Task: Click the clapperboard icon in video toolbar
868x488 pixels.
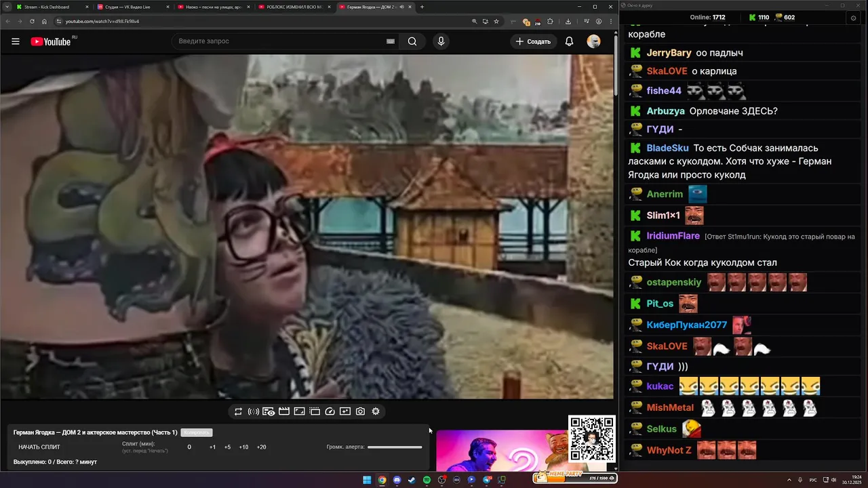Action: click(283, 411)
